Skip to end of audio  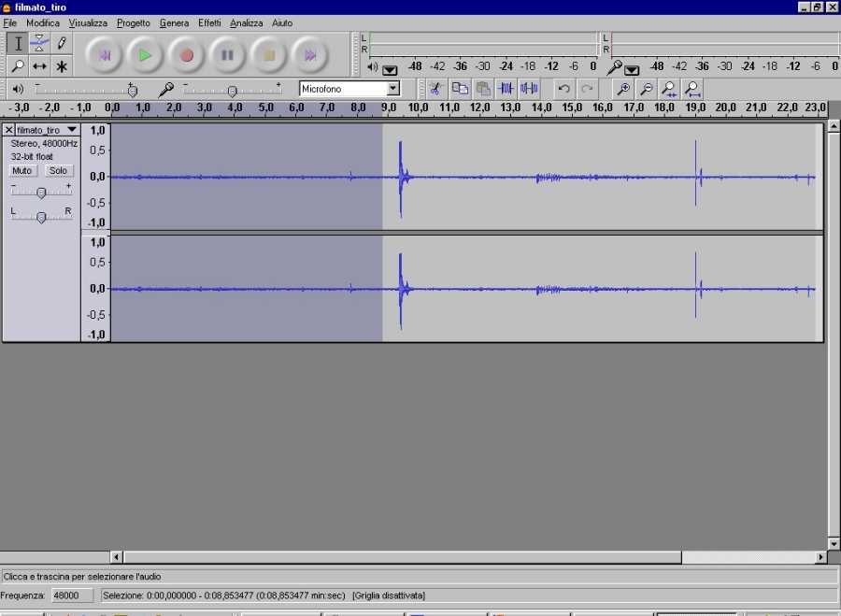(x=310, y=55)
